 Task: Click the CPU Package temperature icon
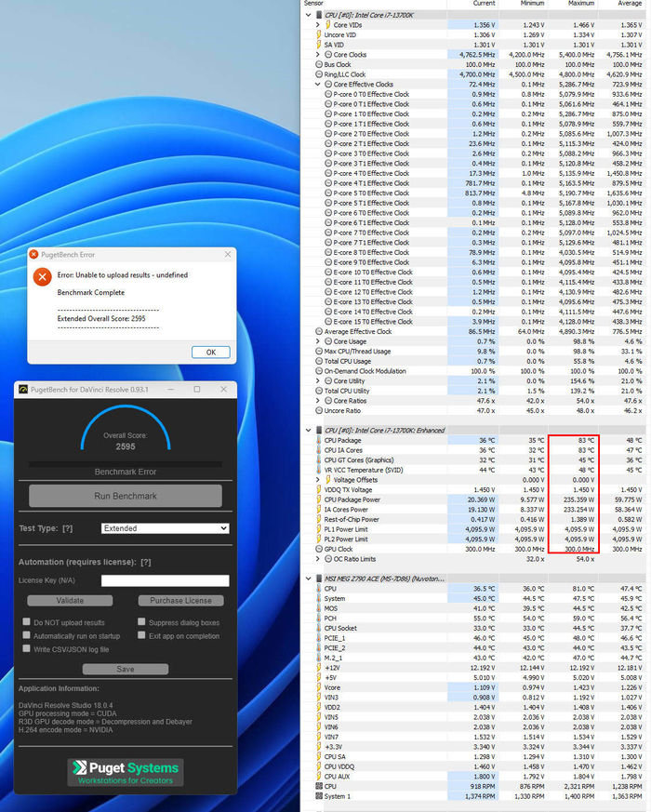tap(319, 440)
